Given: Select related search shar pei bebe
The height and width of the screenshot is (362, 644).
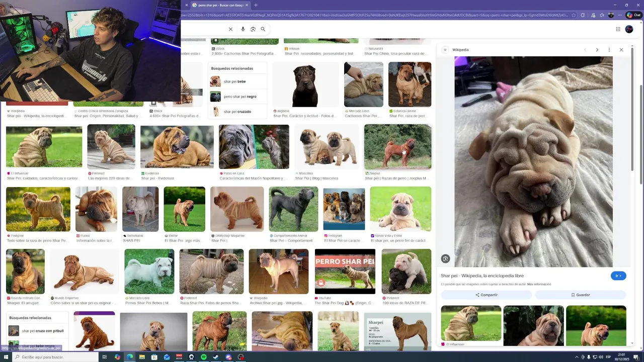Looking at the screenshot, I should (x=237, y=81).
